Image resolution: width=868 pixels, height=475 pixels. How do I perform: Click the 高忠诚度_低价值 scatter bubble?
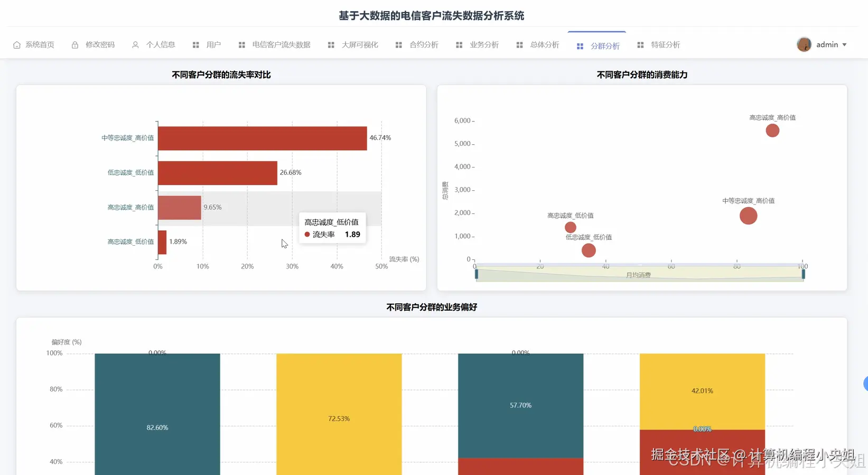click(x=571, y=227)
